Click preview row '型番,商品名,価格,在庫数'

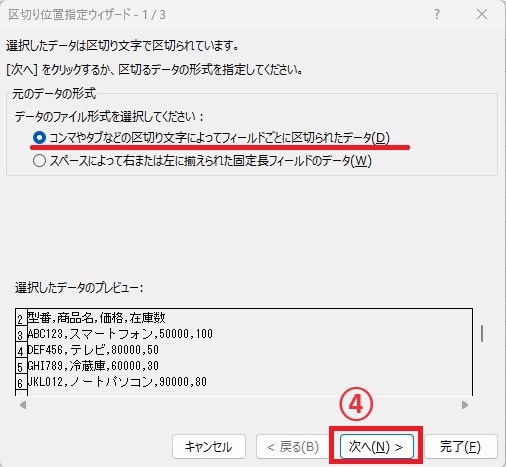(96, 318)
